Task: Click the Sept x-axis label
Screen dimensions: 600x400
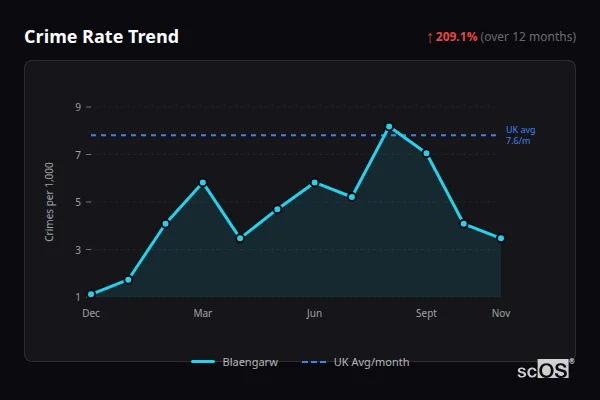Action: pos(426,313)
